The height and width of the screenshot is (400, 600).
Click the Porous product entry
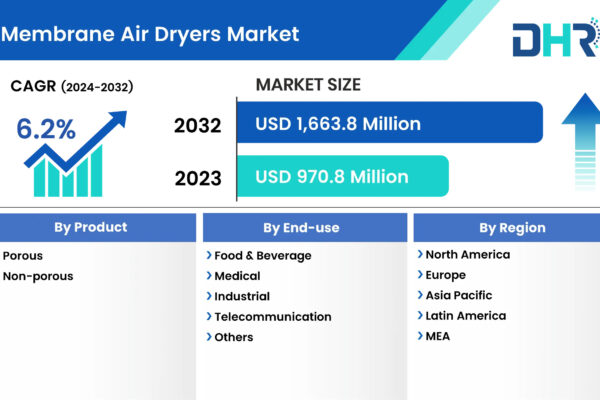(23, 256)
